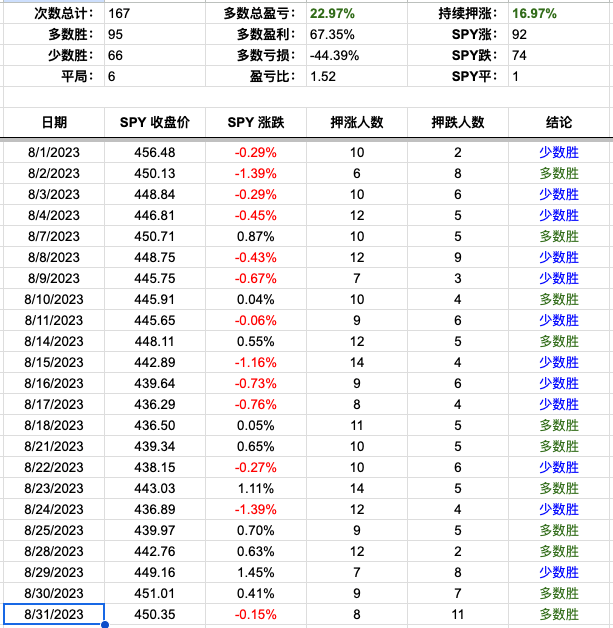Select the SPY 收盘价 header cell
613x628 pixels.
coord(155,122)
